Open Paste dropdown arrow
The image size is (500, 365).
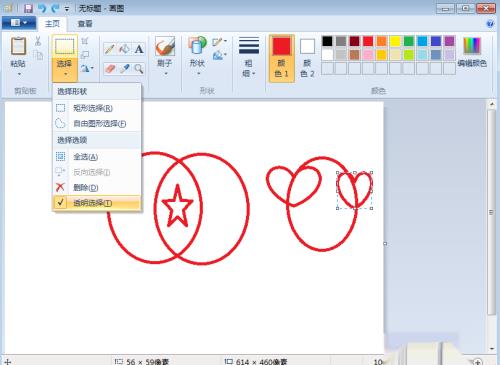[19, 74]
